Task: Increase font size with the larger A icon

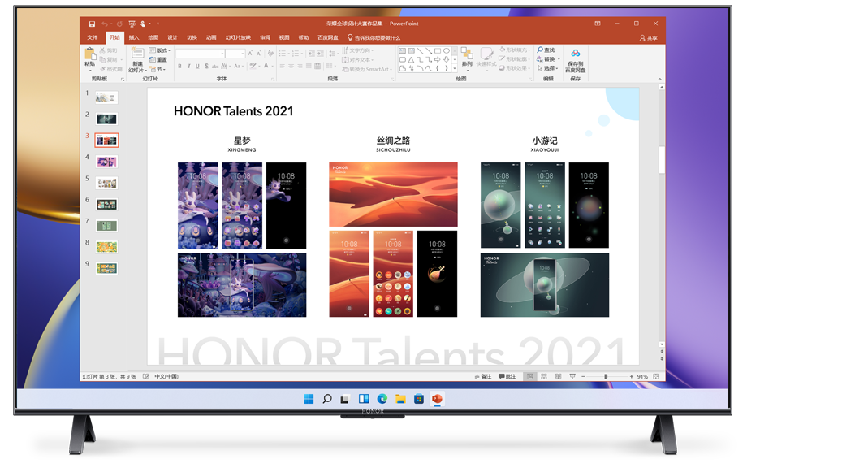Action: click(250, 53)
